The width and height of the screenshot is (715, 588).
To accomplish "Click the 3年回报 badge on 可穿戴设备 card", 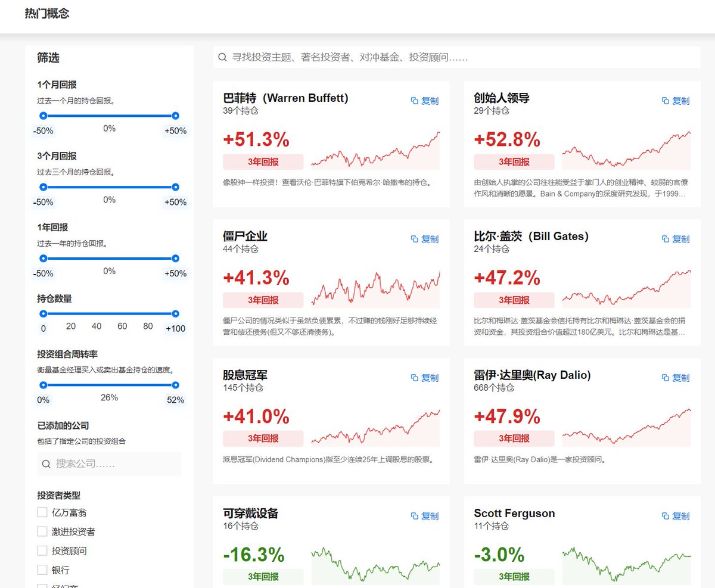I will click(263, 577).
